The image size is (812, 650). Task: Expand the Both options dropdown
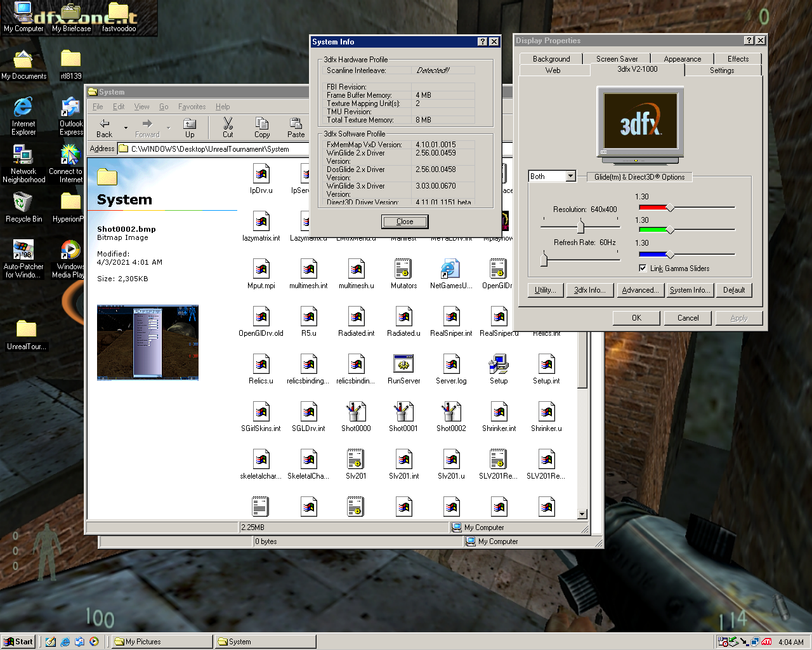pyautogui.click(x=571, y=176)
